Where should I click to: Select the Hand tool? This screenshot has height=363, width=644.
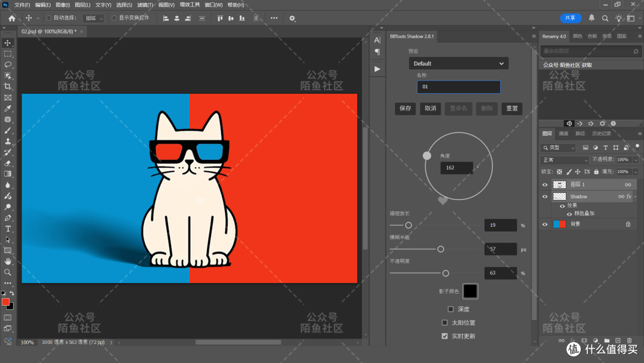pos(8,262)
